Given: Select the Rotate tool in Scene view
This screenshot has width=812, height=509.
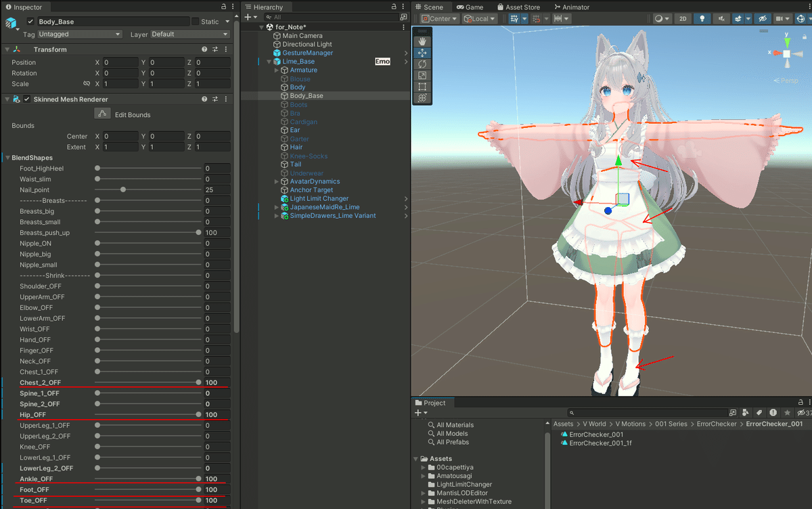Looking at the screenshot, I should 422,64.
